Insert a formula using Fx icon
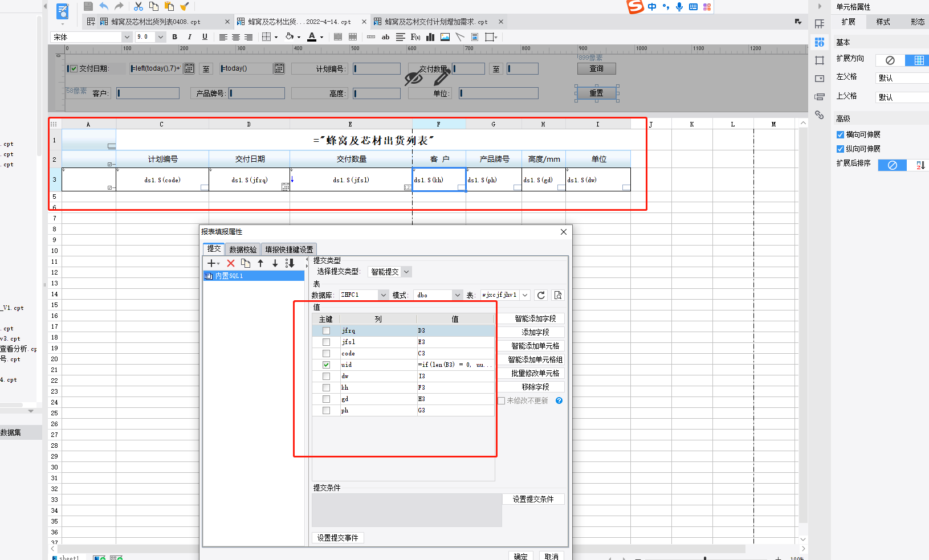This screenshot has width=929, height=560. (415, 37)
